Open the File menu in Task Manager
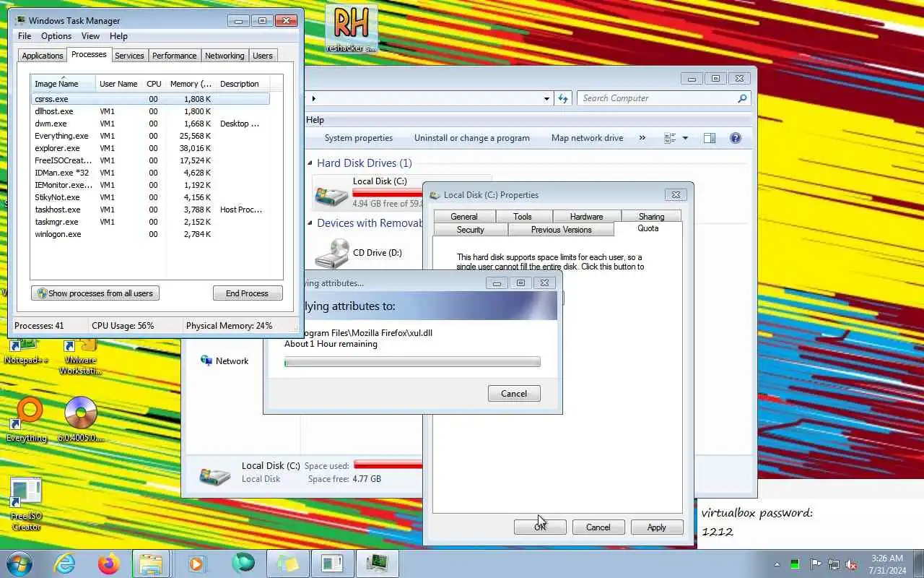This screenshot has height=578, width=924. coord(25,36)
